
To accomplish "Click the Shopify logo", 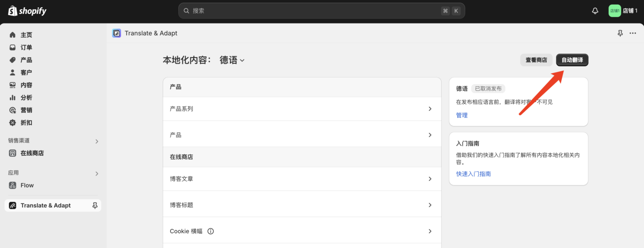I will [x=27, y=11].
